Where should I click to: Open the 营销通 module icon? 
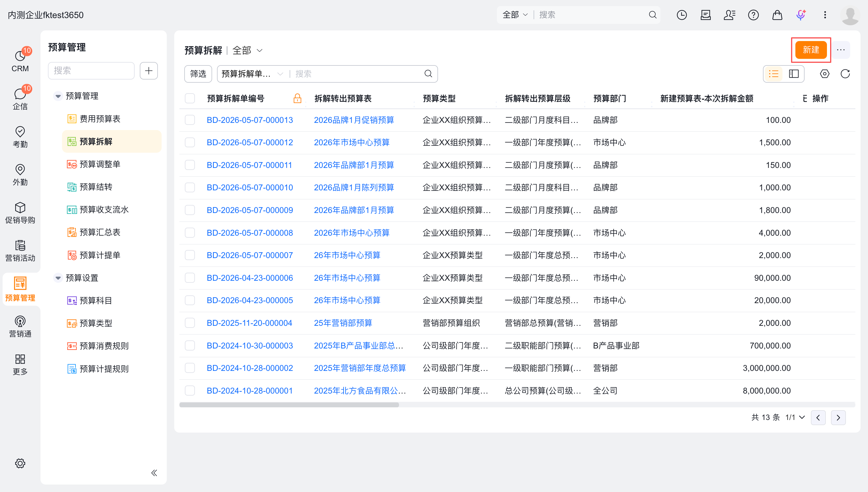(x=20, y=326)
